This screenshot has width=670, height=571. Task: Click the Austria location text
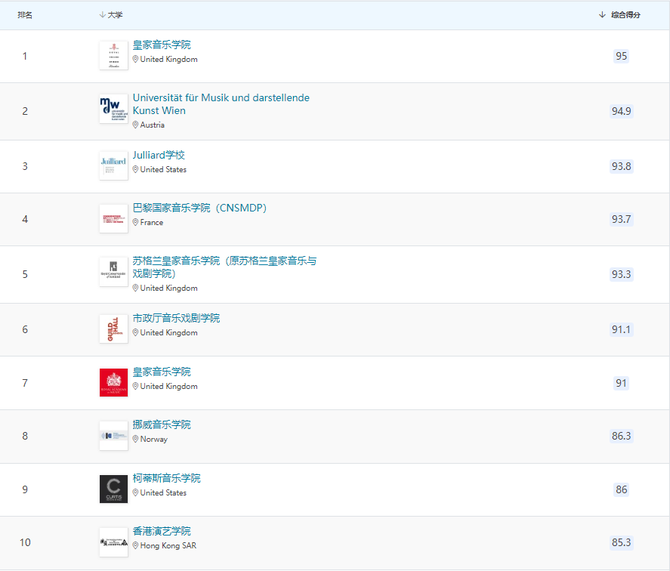point(153,125)
